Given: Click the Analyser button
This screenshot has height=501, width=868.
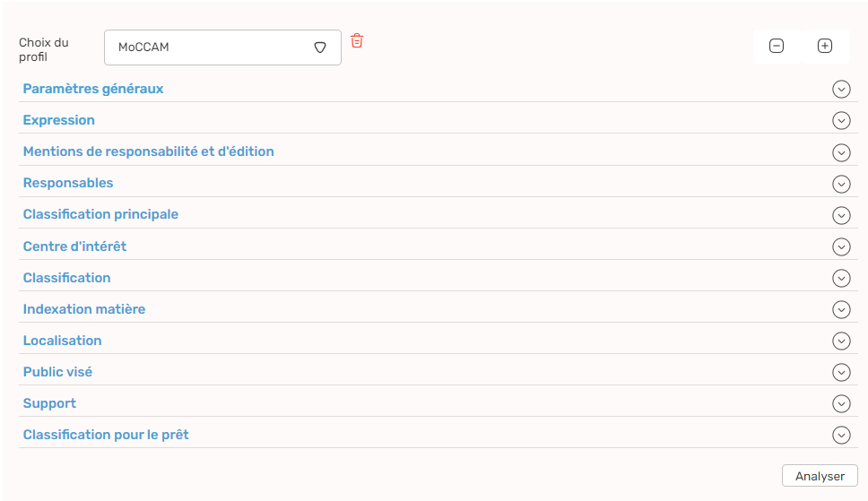Looking at the screenshot, I should 820,476.
